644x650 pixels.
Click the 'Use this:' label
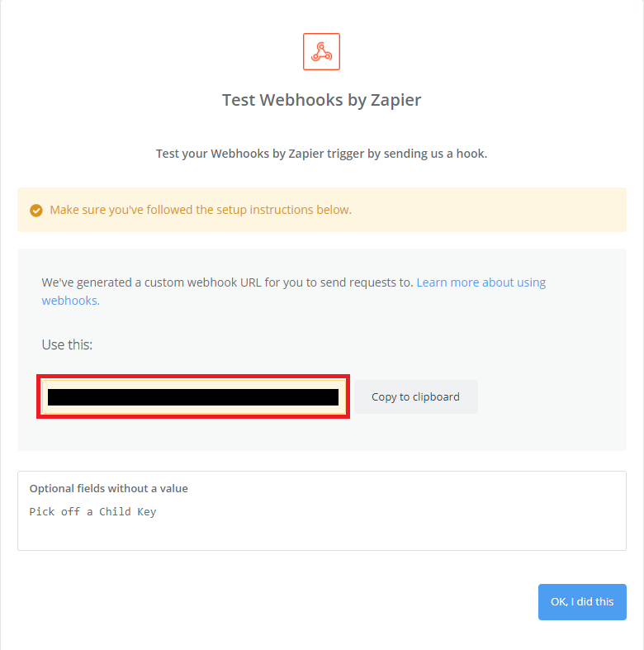point(67,344)
